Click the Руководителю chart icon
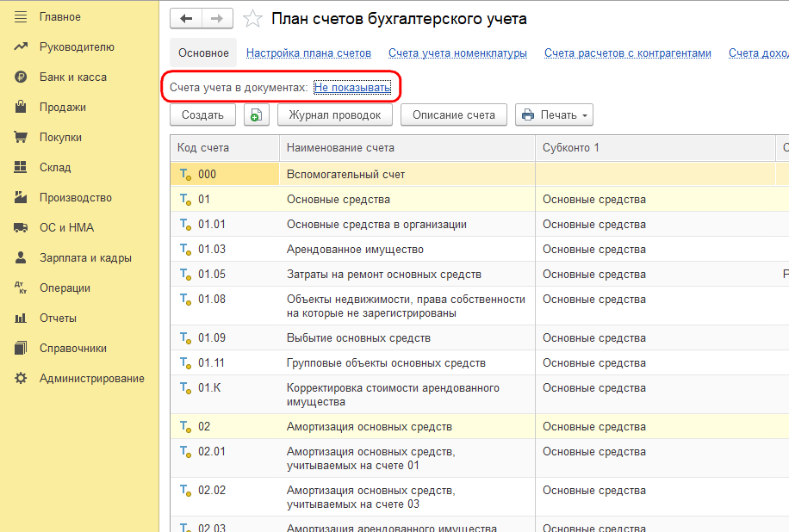The width and height of the screenshot is (789, 532). click(x=21, y=46)
